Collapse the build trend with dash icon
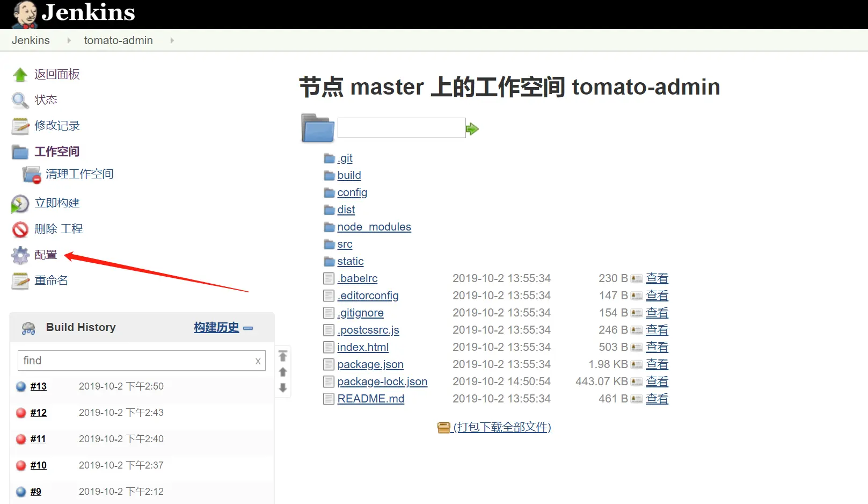Image resolution: width=868 pixels, height=504 pixels. tap(248, 328)
